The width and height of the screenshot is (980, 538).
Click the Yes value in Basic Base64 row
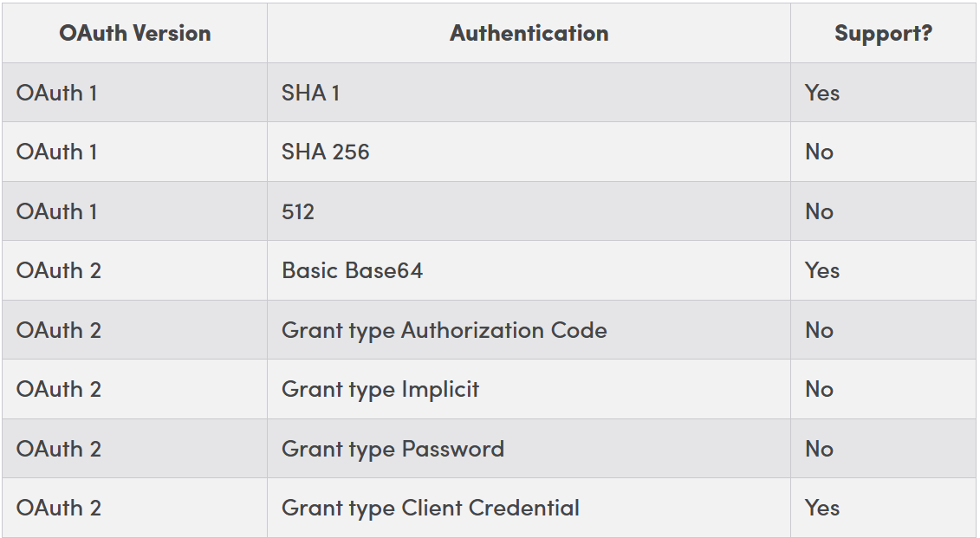pos(821,270)
